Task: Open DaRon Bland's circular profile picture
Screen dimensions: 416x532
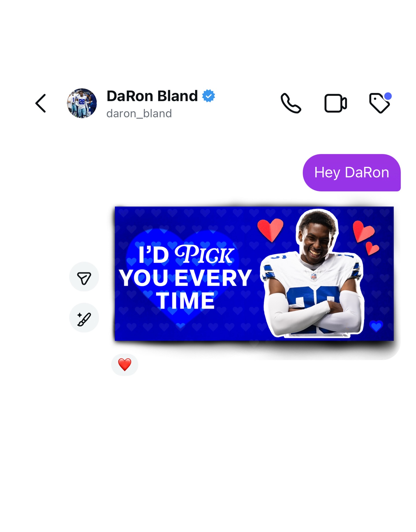Action: pyautogui.click(x=82, y=103)
